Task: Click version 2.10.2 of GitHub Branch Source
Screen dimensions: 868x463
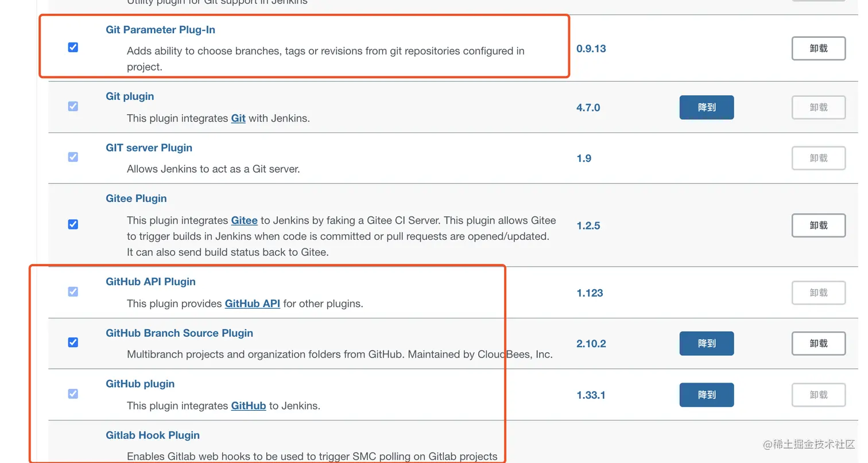Action: [x=591, y=344]
